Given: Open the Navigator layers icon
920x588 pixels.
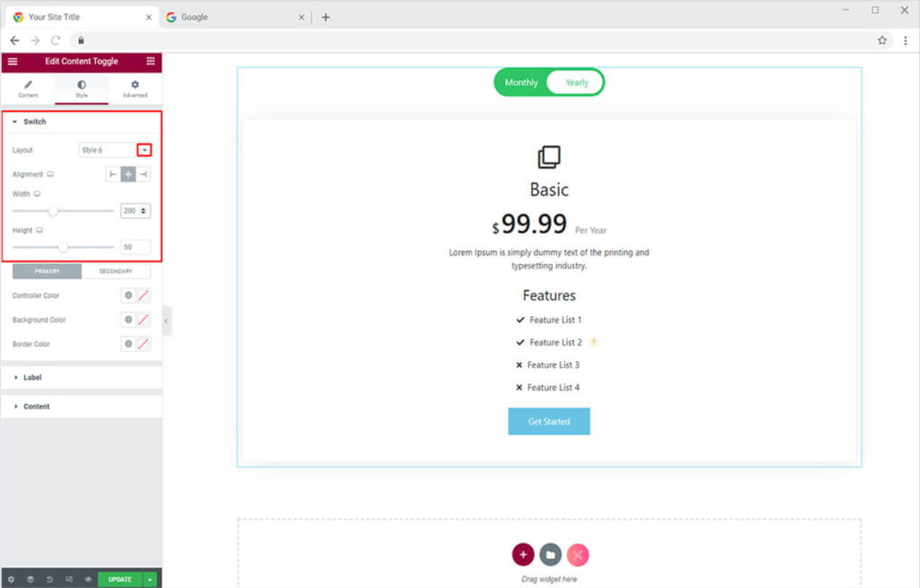Looking at the screenshot, I should (x=30, y=579).
